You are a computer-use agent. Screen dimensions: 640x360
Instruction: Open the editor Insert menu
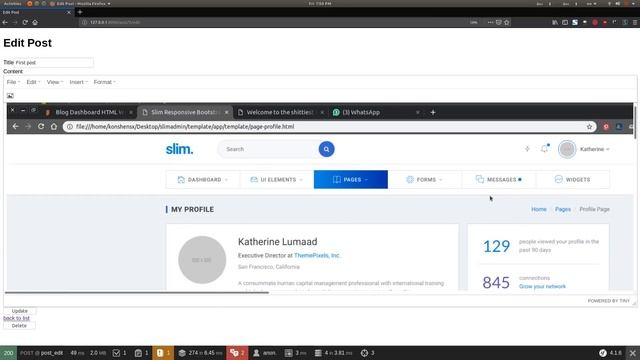pyautogui.click(x=78, y=82)
